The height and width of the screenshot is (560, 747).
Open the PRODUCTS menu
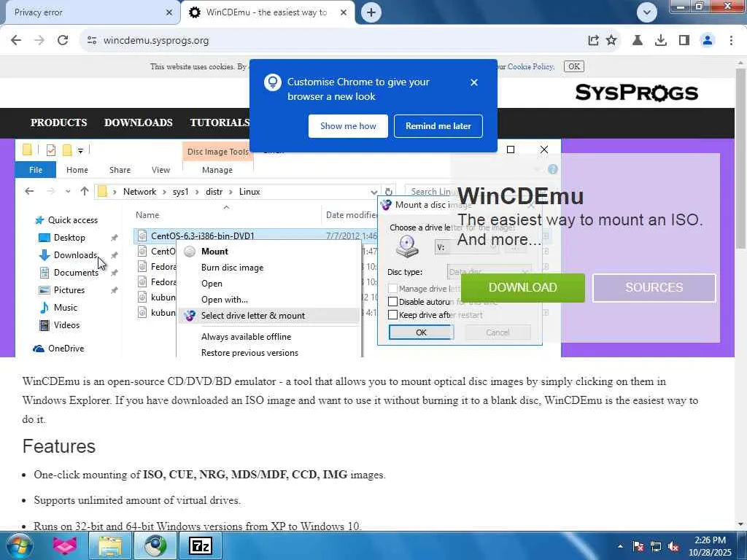pyautogui.click(x=58, y=122)
